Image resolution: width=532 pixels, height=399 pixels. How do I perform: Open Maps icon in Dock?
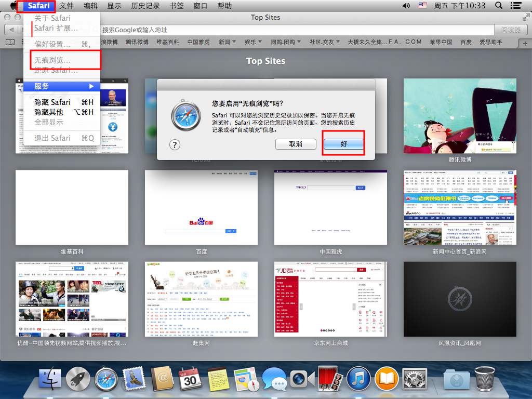[x=246, y=379]
